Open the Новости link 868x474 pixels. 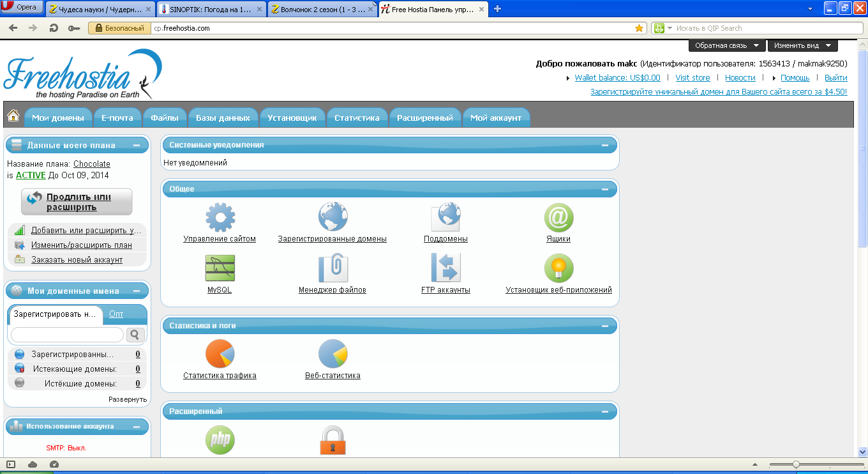coord(740,77)
